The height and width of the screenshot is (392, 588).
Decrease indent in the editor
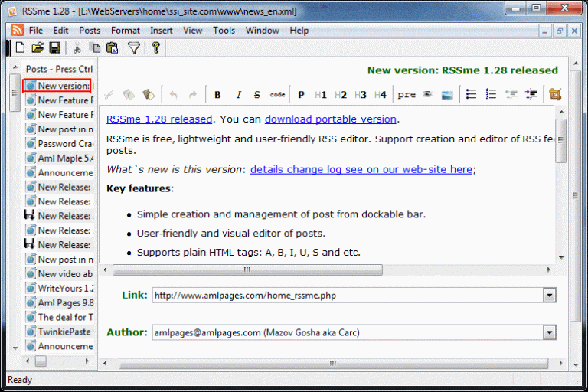[x=511, y=94]
